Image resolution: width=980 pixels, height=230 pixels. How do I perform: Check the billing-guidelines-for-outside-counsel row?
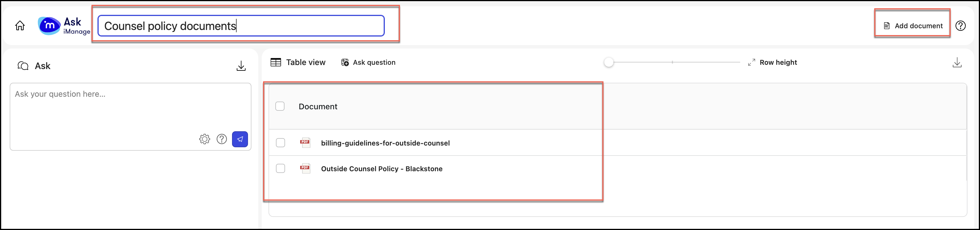[280, 143]
